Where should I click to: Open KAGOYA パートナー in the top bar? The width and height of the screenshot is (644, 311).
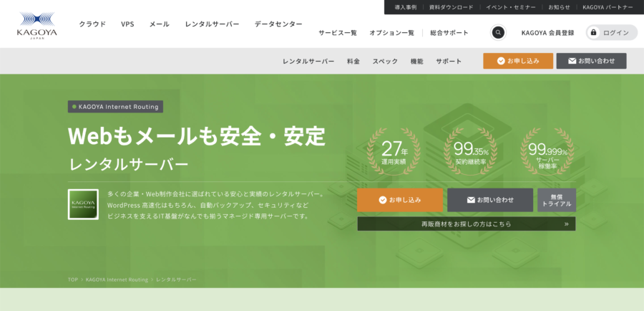coord(608,7)
